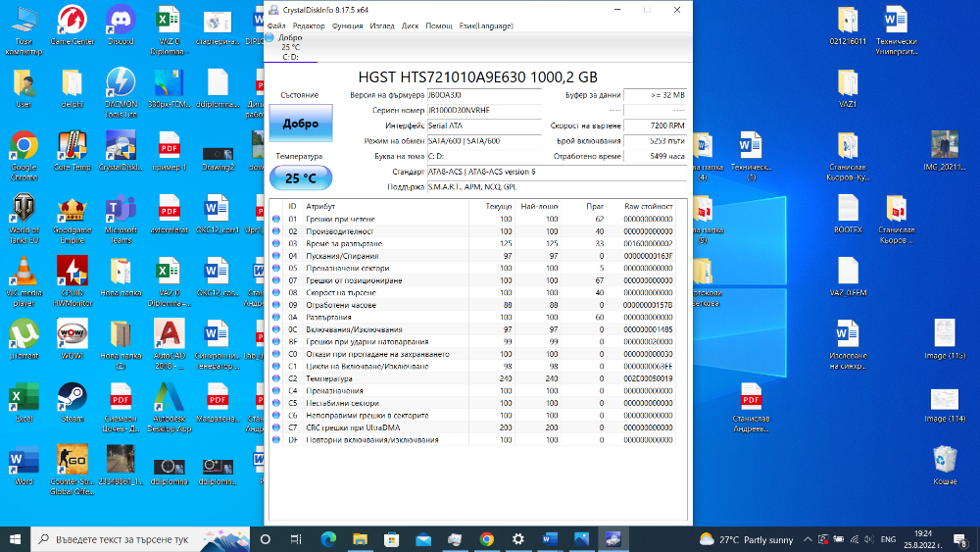Image resolution: width=980 pixels, height=552 pixels.
Task: Open the Файл menu in CrystalDiskInfo
Action: (275, 25)
